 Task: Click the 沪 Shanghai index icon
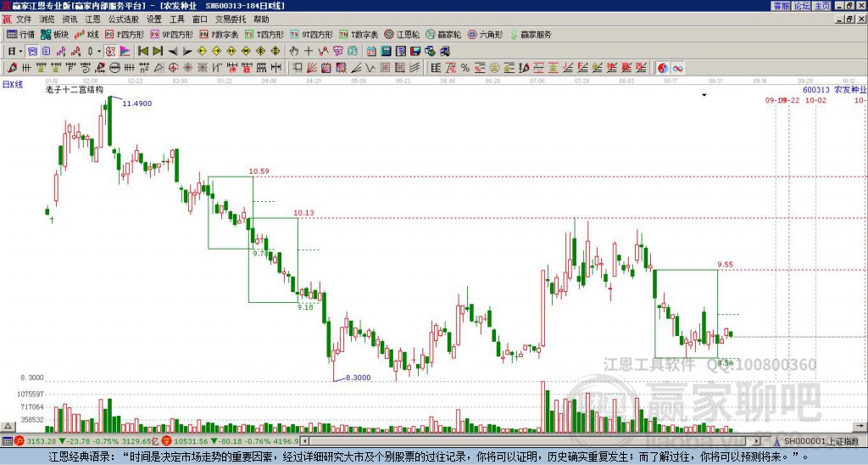tap(19, 441)
